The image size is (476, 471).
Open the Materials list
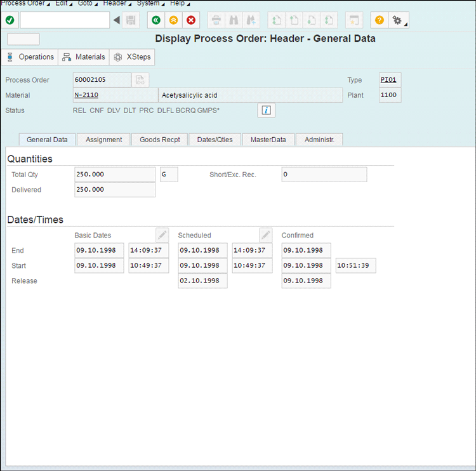click(84, 57)
